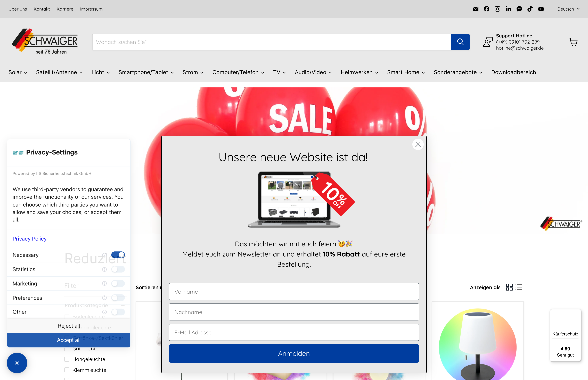Open the Messenger contact icon
The image size is (588, 380).
(x=519, y=9)
